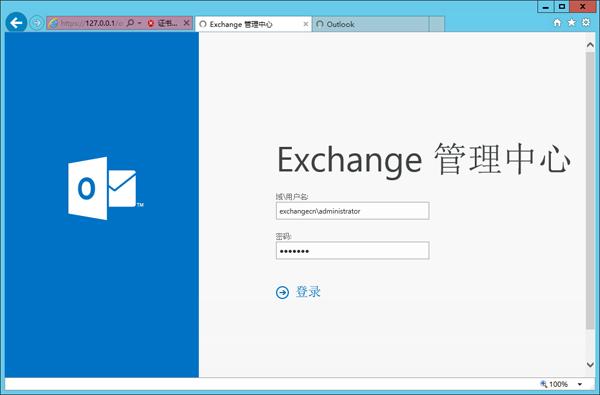This screenshot has height=395, width=600.
Task: Expand the address bar dropdown arrow
Action: (140, 23)
